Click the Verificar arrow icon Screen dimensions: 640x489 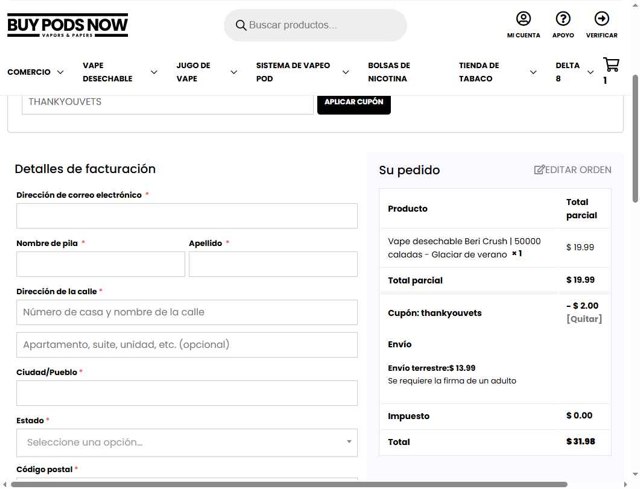tap(601, 19)
